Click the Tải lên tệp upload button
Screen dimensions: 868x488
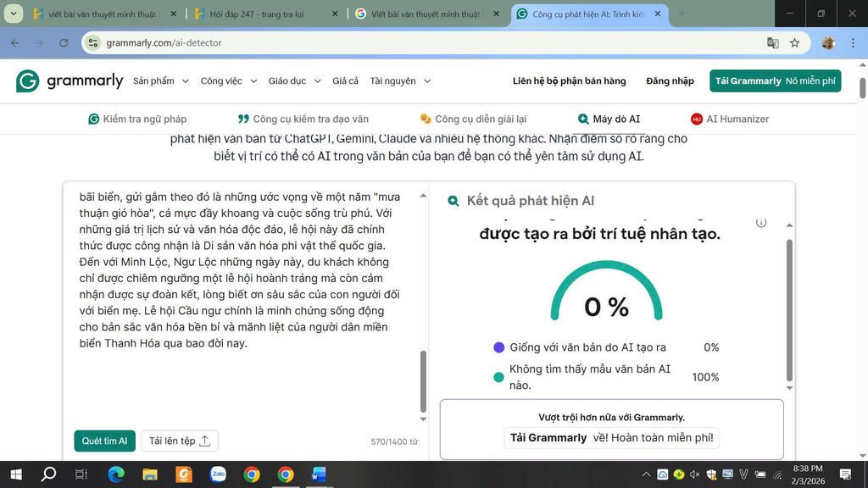(180, 441)
